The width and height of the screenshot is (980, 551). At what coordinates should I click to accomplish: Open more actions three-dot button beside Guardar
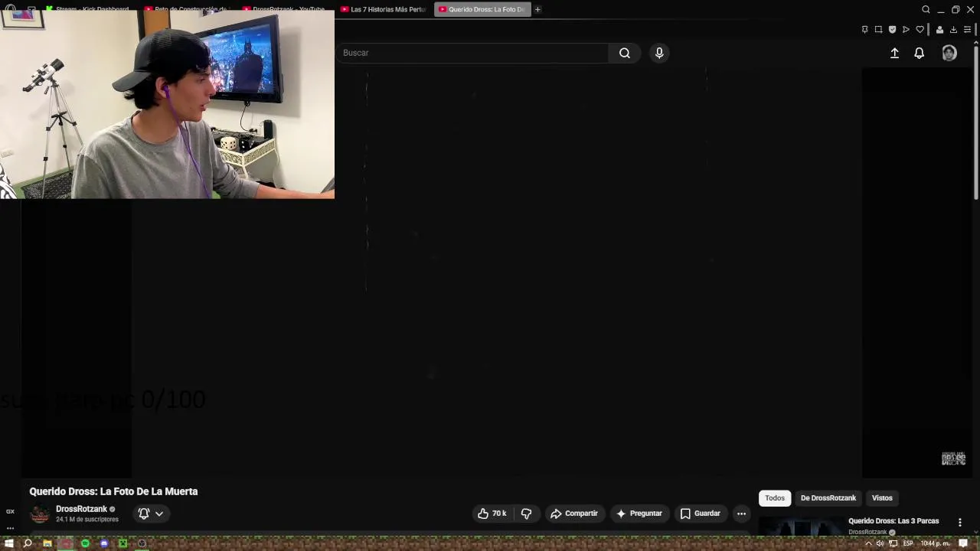[741, 514]
